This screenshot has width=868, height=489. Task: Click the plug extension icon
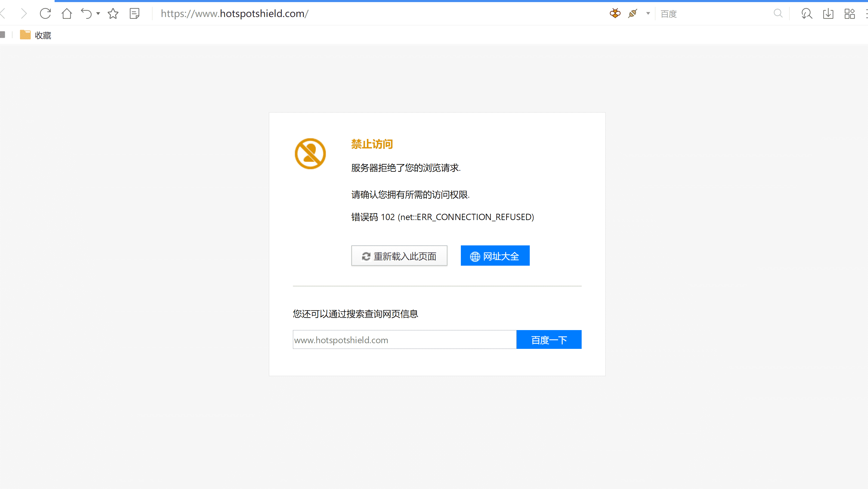632,13
